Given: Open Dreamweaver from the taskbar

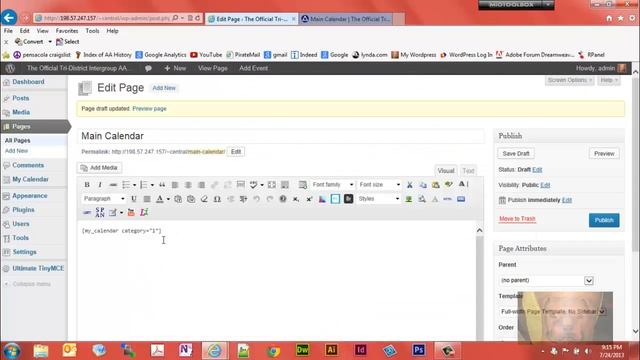Looking at the screenshot, I should point(302,350).
